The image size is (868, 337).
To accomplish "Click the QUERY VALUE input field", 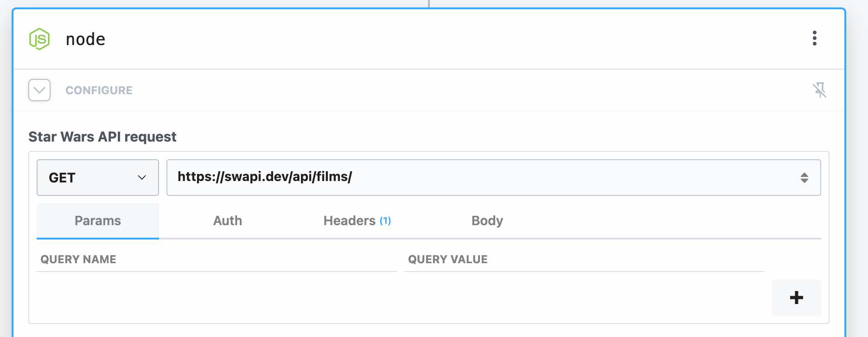I will coord(584,260).
